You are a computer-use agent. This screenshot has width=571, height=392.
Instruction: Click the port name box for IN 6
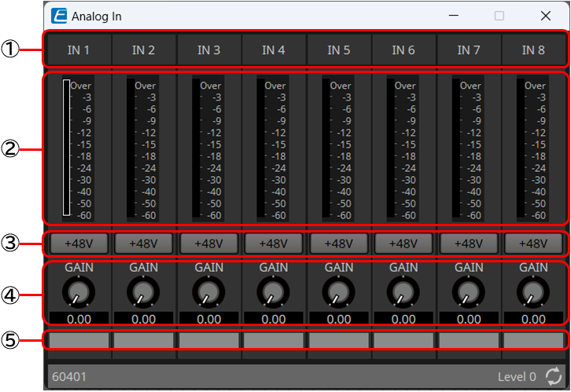coord(403,340)
